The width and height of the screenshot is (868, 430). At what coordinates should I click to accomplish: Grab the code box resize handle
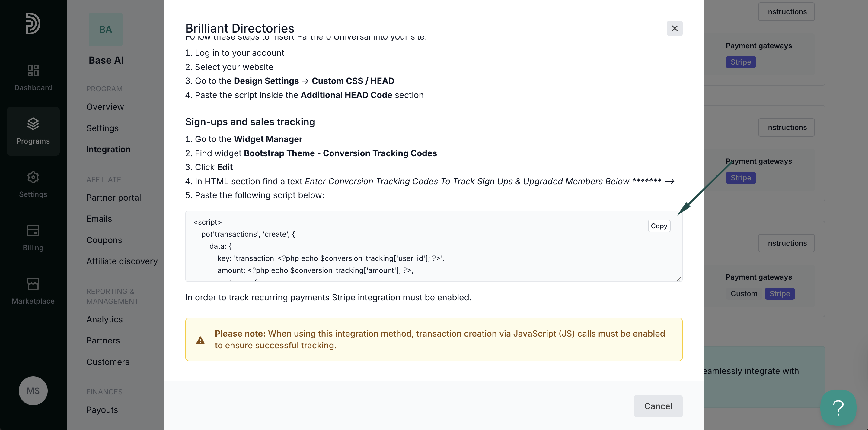click(x=679, y=278)
